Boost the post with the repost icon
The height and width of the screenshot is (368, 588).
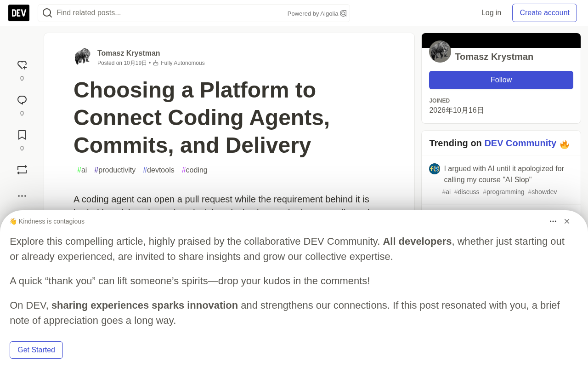coord(22,170)
